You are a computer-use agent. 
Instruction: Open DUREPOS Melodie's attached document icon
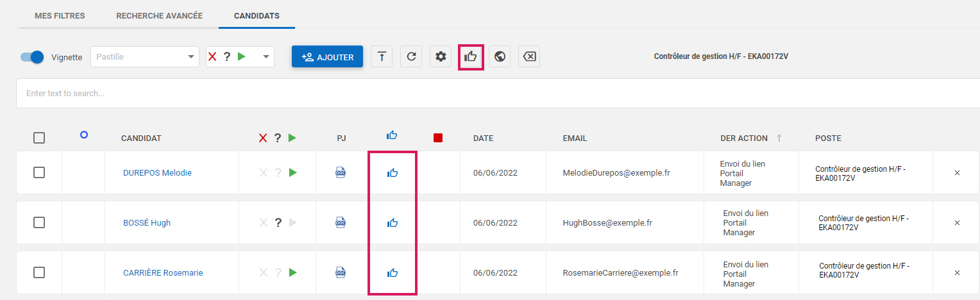coord(341,172)
